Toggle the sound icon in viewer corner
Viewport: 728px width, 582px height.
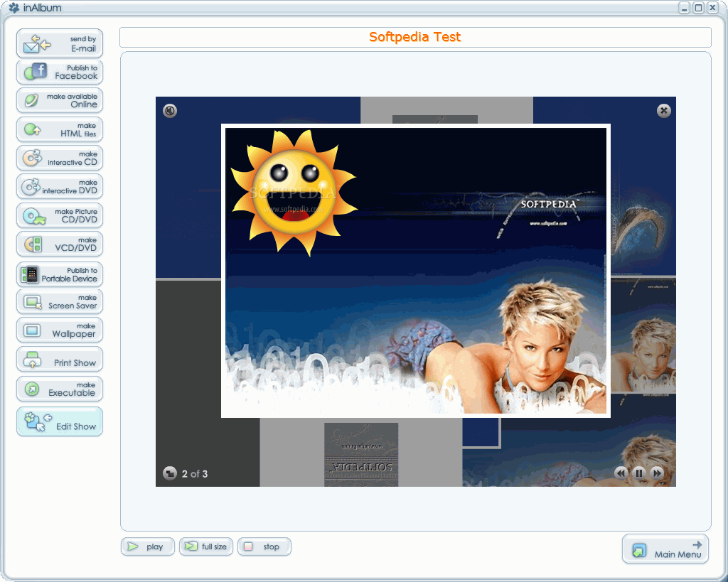coord(170,111)
